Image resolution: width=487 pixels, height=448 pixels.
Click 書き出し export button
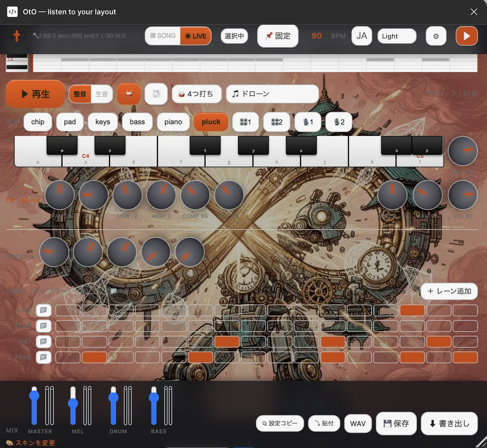tap(449, 424)
